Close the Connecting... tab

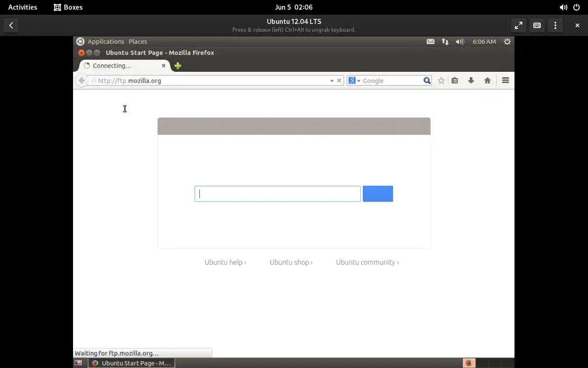(163, 66)
